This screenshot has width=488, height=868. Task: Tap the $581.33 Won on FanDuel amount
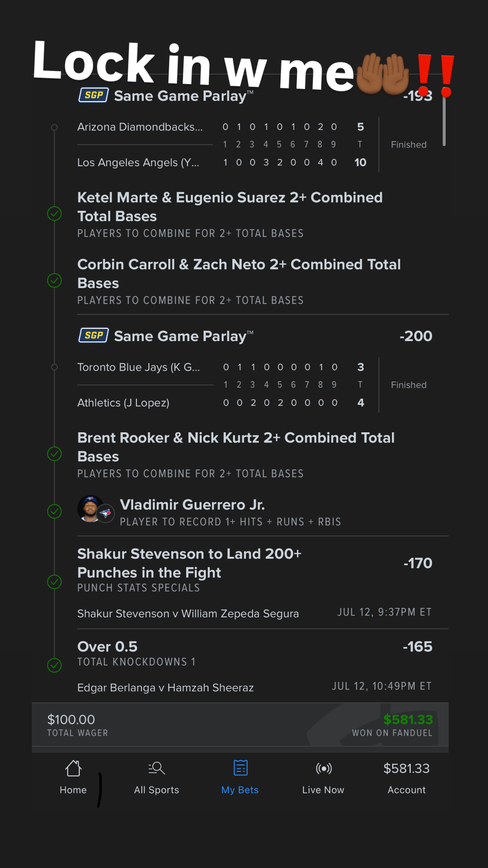point(408,719)
